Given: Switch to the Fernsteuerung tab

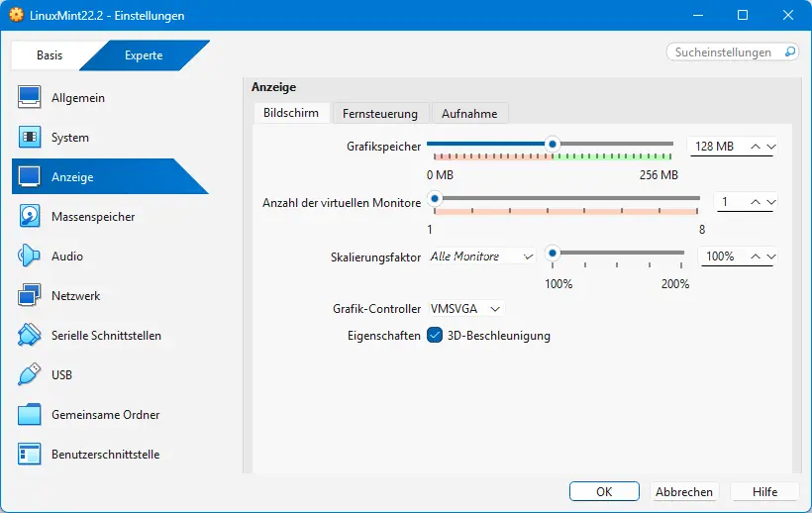Looking at the screenshot, I should tap(381, 114).
